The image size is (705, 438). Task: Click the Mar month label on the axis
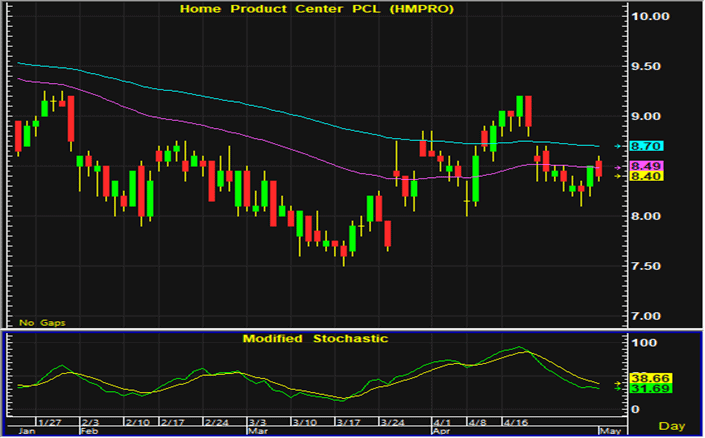tap(258, 431)
